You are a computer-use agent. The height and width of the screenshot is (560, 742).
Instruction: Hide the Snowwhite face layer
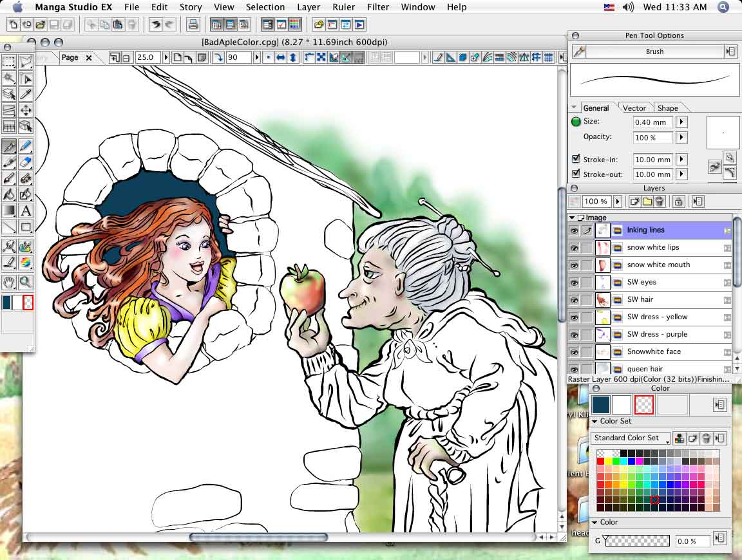pyautogui.click(x=574, y=352)
